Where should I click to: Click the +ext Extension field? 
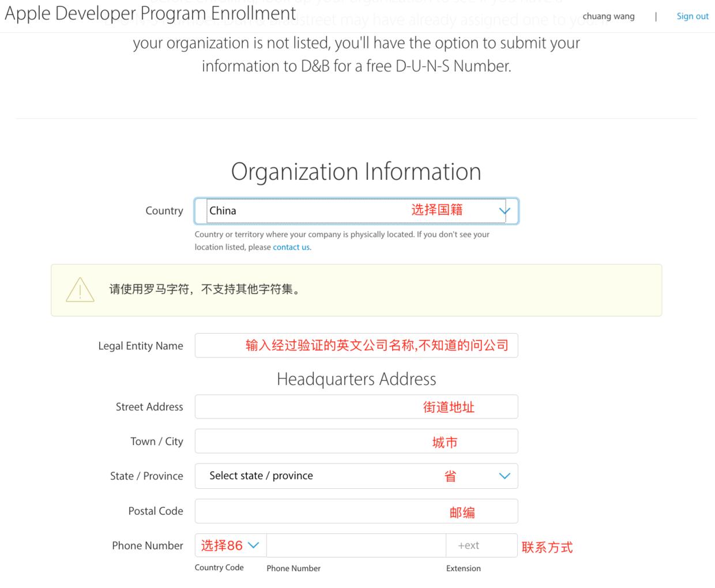[481, 545]
